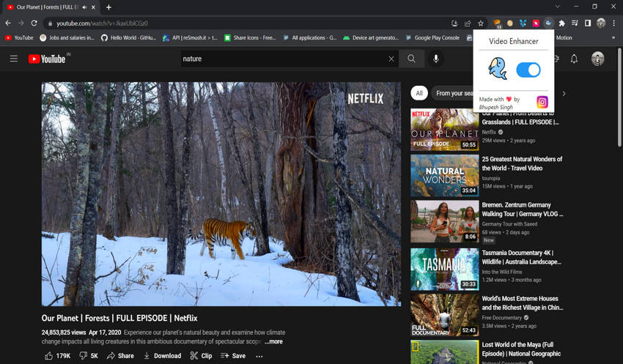Open a new browser tab

[108, 7]
